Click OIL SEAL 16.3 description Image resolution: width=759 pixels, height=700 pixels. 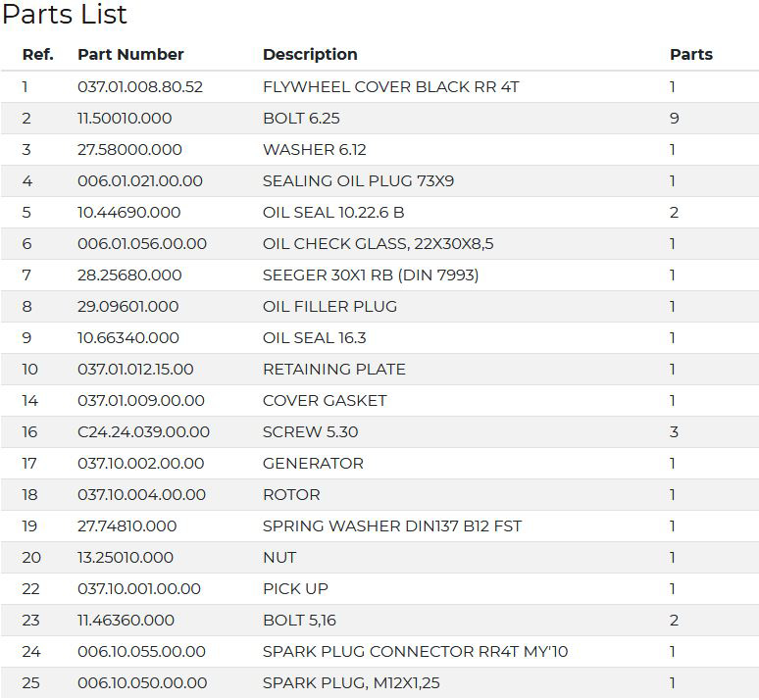point(315,338)
